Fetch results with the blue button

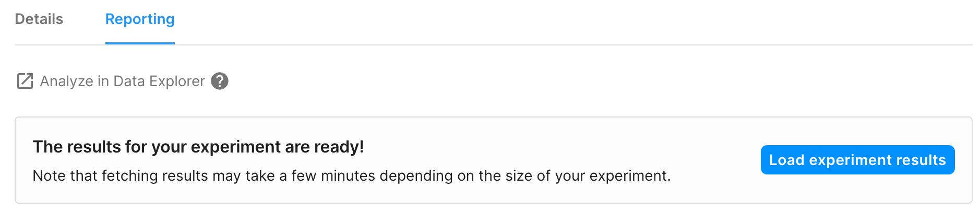point(857,160)
